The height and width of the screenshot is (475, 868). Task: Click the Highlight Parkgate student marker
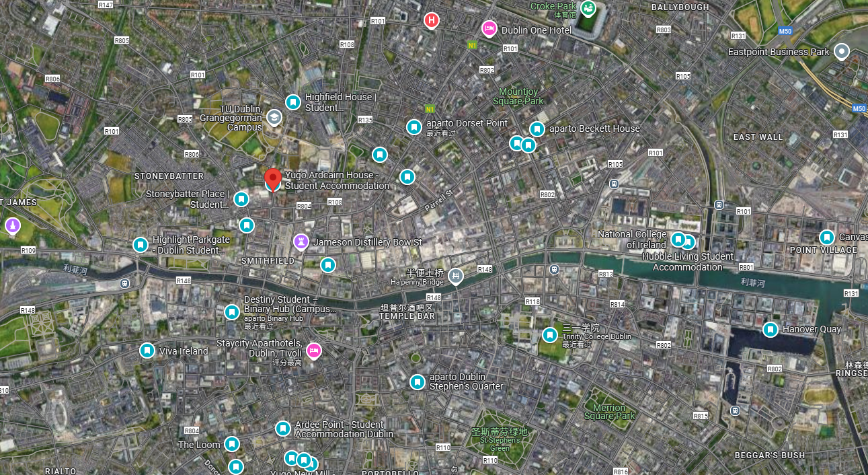(140, 245)
